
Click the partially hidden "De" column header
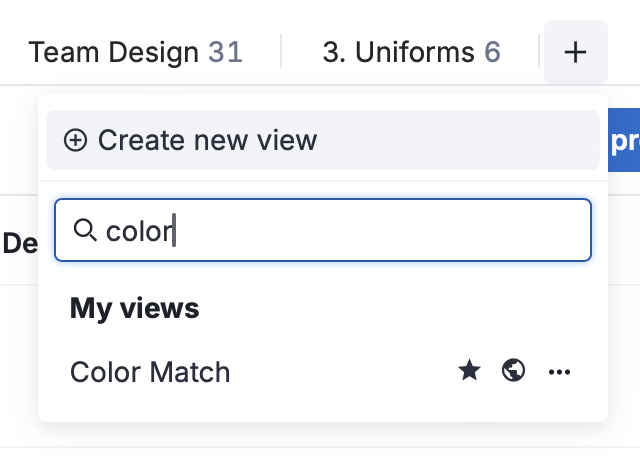coord(19,243)
